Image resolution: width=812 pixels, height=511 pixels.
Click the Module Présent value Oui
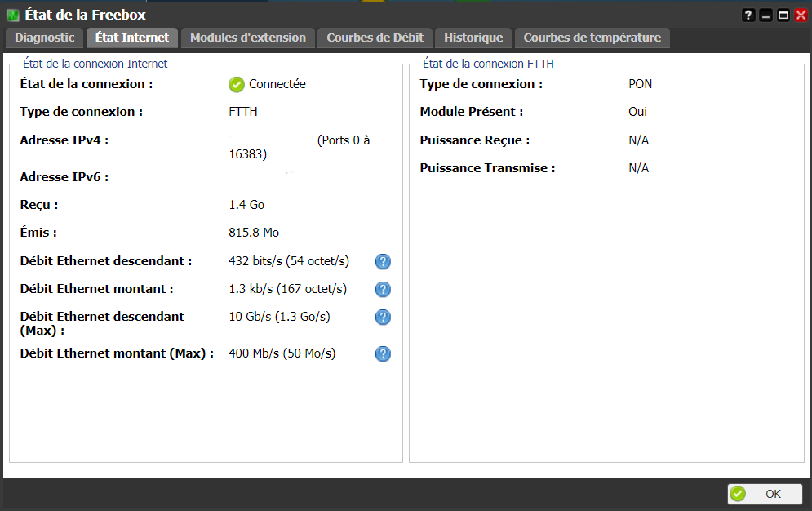[637, 112]
